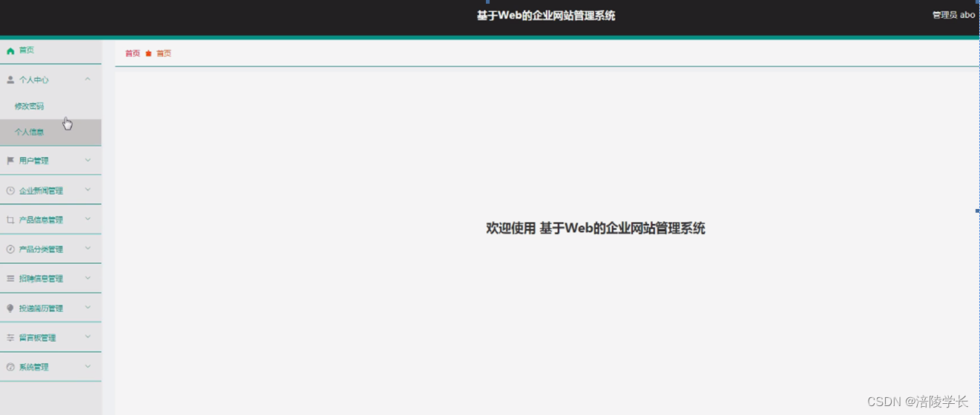Expand the 企业新闻管理 chevron
The width and height of the screenshot is (980, 415).
click(88, 190)
